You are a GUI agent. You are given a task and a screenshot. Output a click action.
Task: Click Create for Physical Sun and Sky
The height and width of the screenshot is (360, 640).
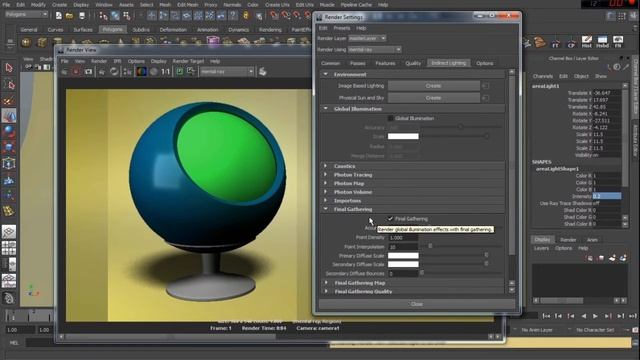tap(433, 98)
